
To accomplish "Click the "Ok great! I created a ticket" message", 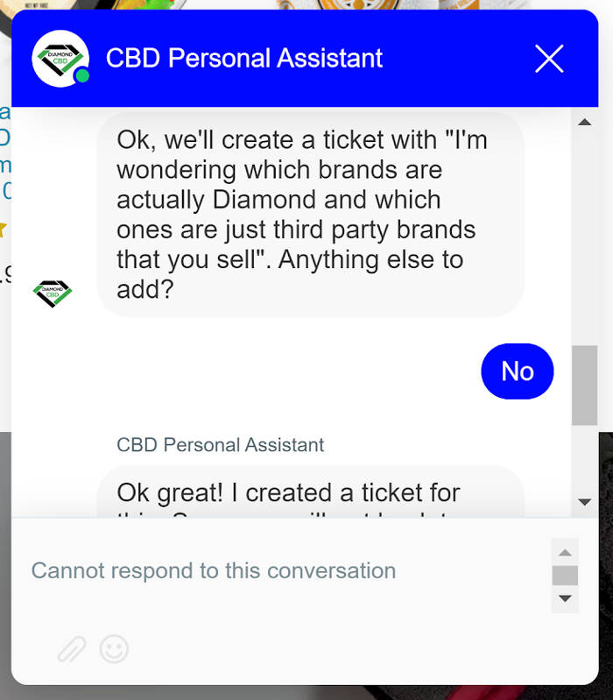I will click(310, 495).
